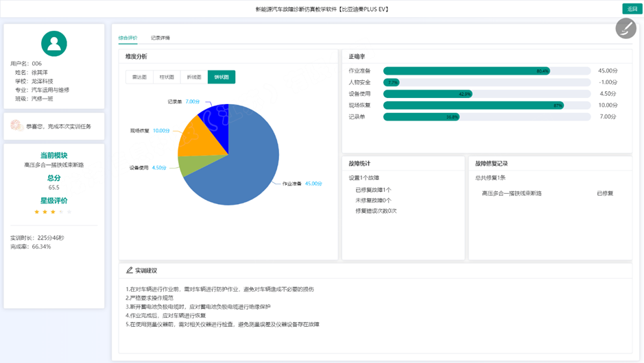The width and height of the screenshot is (644, 363).
Task: Click the 用户名: 006 line
Action: tap(26, 64)
